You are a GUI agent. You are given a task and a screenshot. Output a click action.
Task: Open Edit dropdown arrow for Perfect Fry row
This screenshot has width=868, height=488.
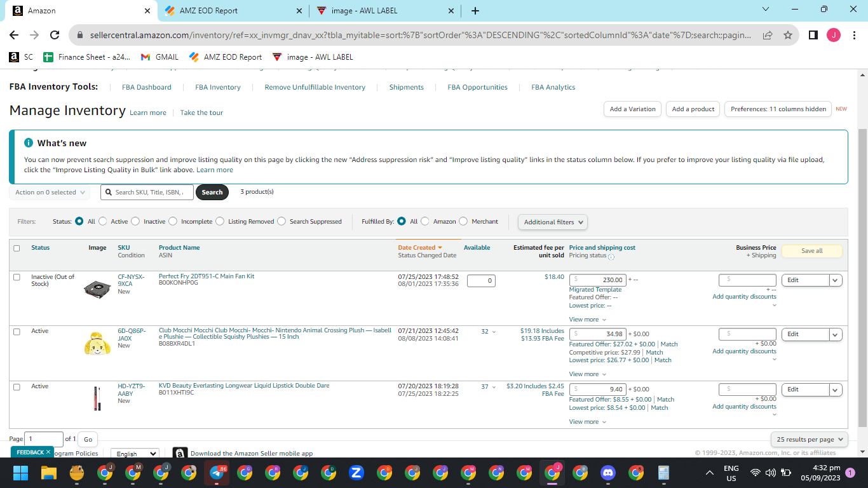point(836,280)
